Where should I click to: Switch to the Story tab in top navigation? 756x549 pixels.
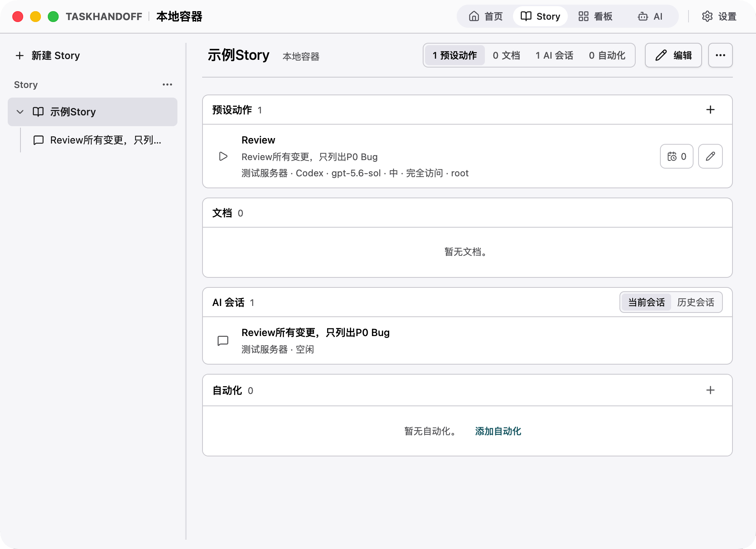pos(540,16)
